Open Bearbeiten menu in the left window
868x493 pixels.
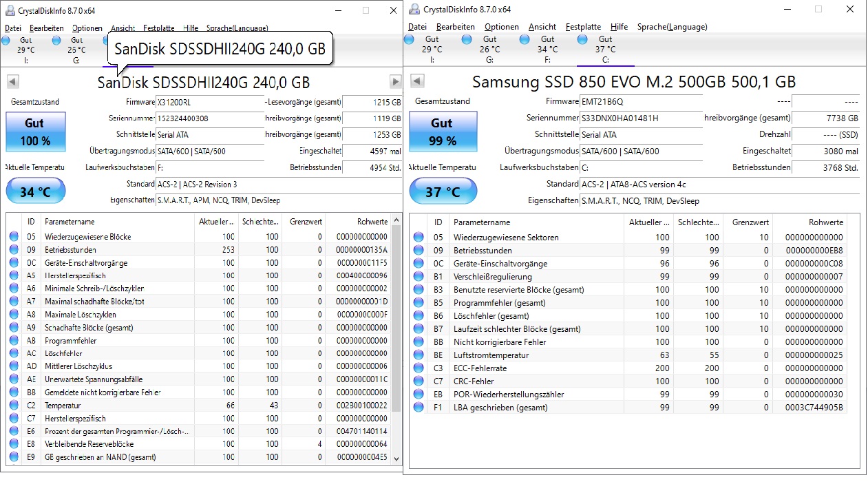[47, 28]
